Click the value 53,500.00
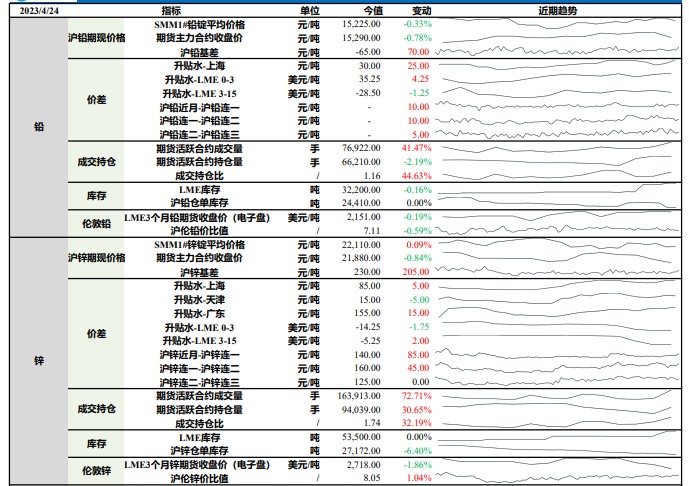Image resolution: width=689 pixels, height=486 pixels. (x=361, y=437)
